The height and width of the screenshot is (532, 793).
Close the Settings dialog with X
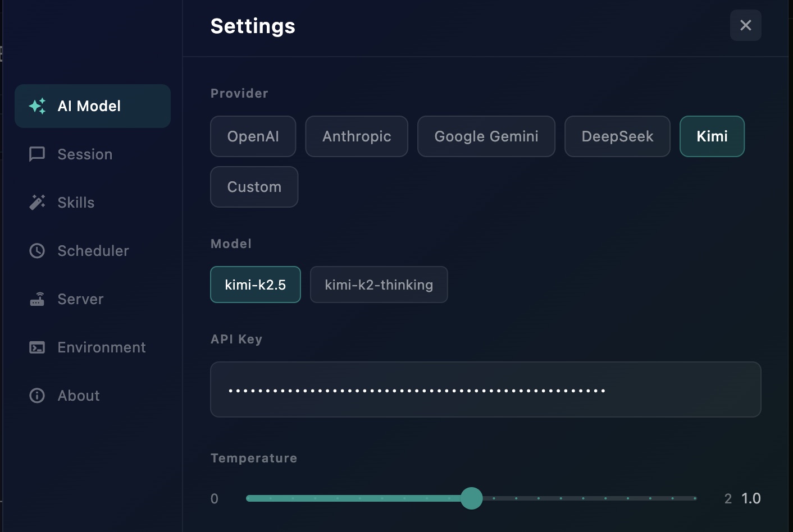point(745,25)
